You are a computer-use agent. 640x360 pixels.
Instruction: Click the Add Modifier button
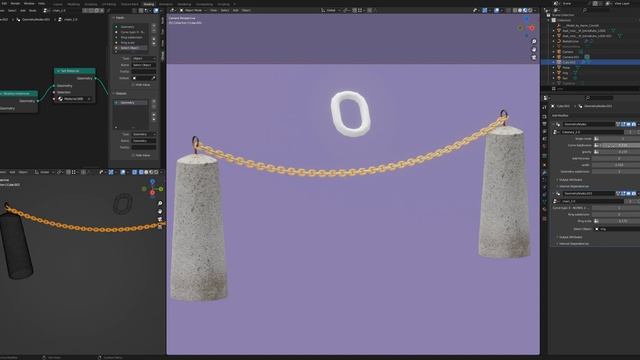point(560,116)
